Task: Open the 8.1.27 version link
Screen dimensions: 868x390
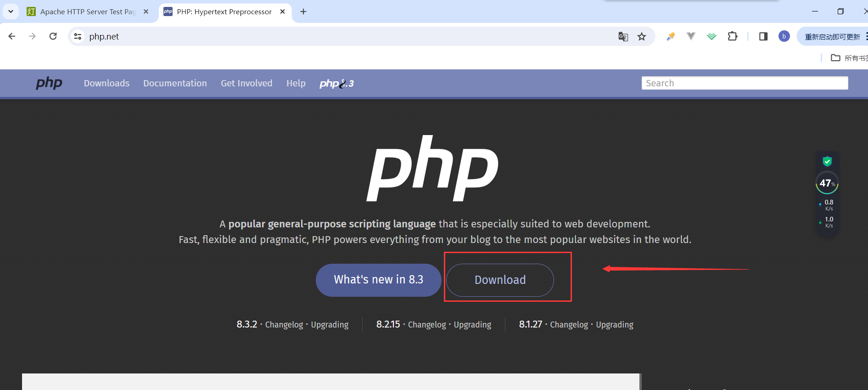Action: [531, 324]
